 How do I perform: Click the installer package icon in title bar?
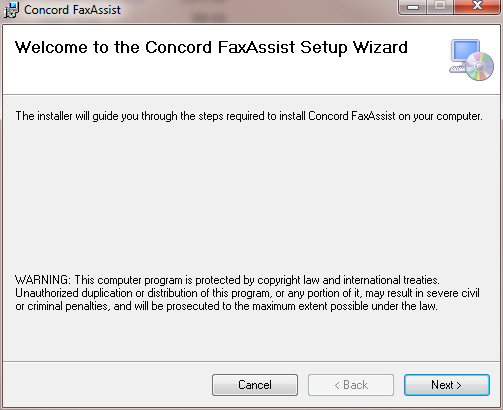coord(11,10)
